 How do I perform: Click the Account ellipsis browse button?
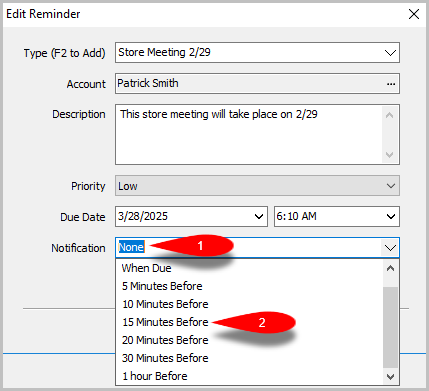coord(391,84)
